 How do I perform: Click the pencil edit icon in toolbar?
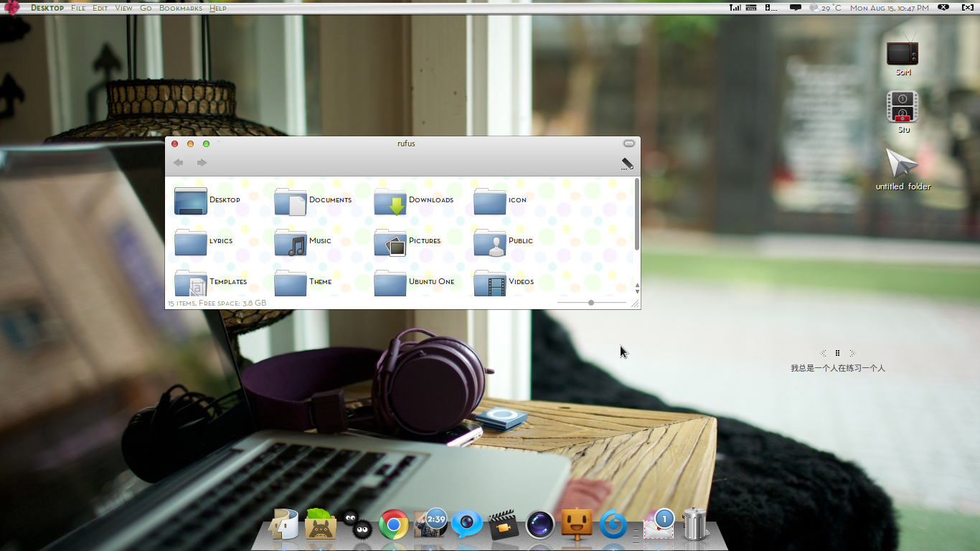tap(627, 164)
